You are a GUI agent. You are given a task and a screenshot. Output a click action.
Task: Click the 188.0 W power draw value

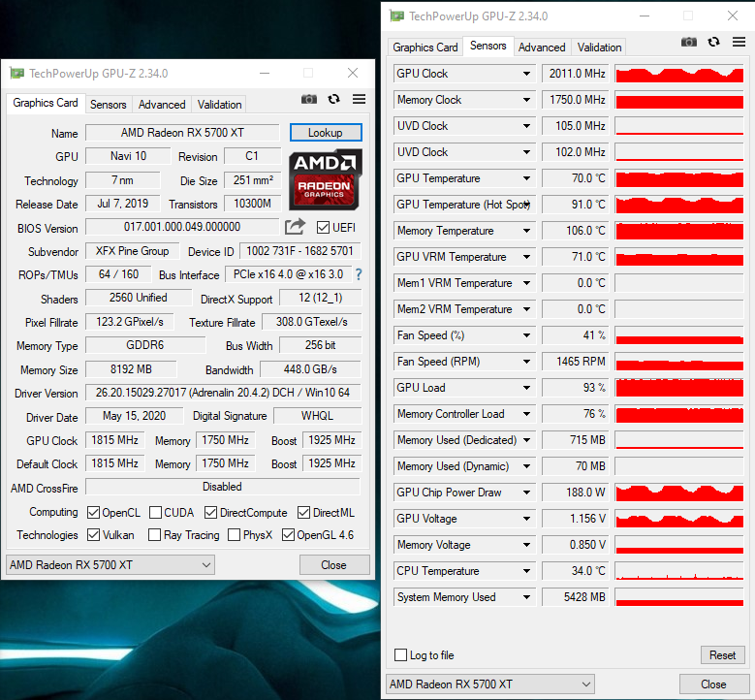coord(576,493)
